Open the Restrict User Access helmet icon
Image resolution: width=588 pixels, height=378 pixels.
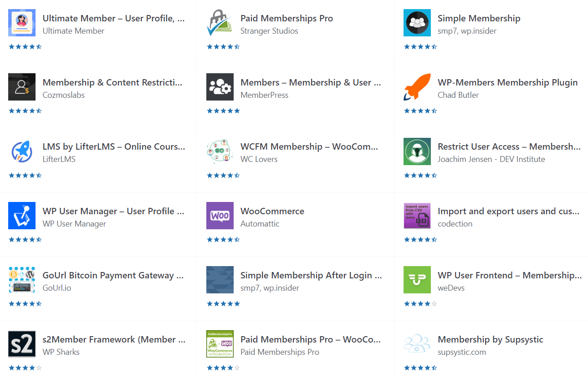pos(417,151)
